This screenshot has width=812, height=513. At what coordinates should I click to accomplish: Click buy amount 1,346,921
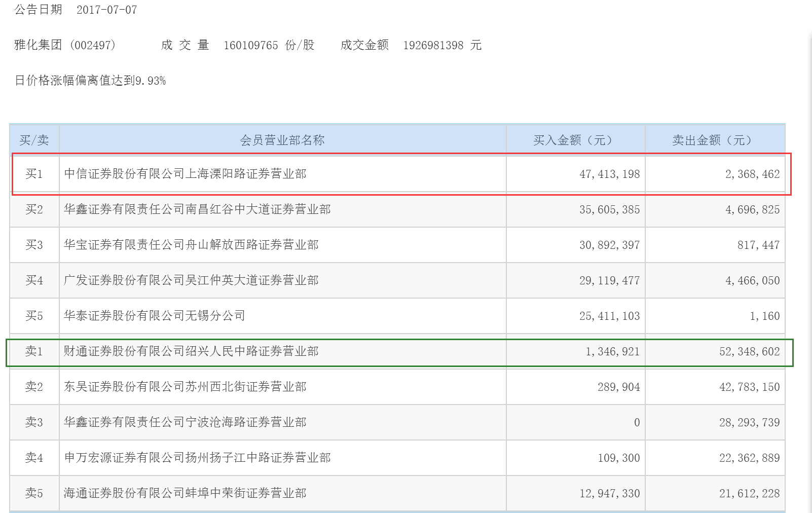point(613,352)
